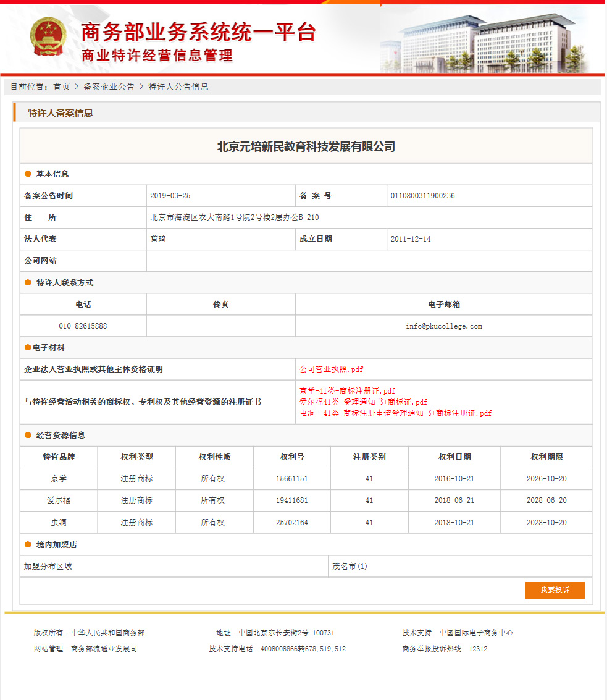
Task: Click rights number 25702164
Action: click(292, 522)
